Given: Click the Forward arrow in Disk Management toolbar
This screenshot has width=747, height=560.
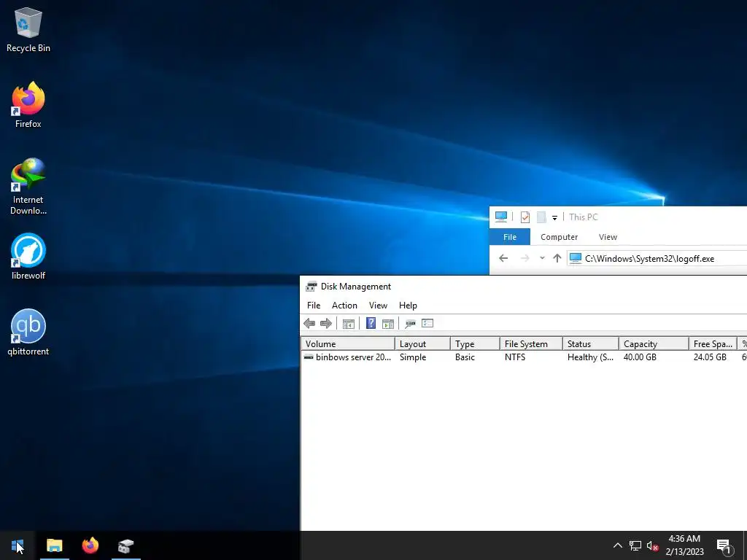Looking at the screenshot, I should [326, 324].
